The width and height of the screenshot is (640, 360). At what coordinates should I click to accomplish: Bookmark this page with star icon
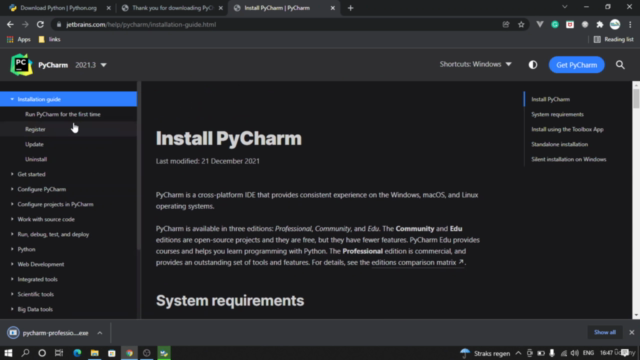(521, 24)
